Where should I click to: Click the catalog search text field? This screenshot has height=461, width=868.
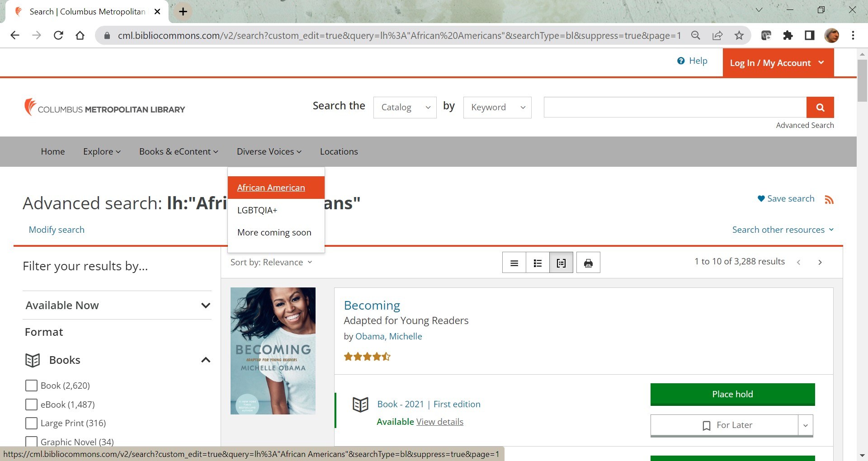click(x=675, y=107)
